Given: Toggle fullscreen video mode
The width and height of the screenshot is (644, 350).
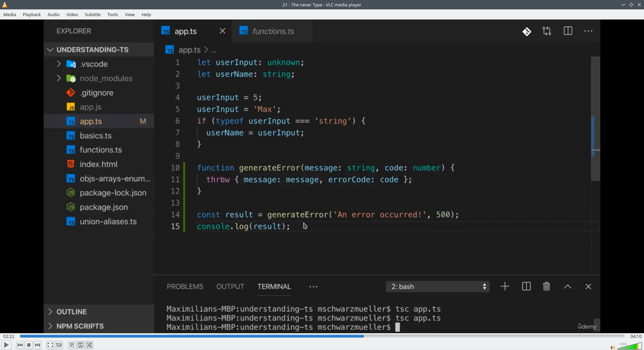Looking at the screenshot, I should 50,345.
